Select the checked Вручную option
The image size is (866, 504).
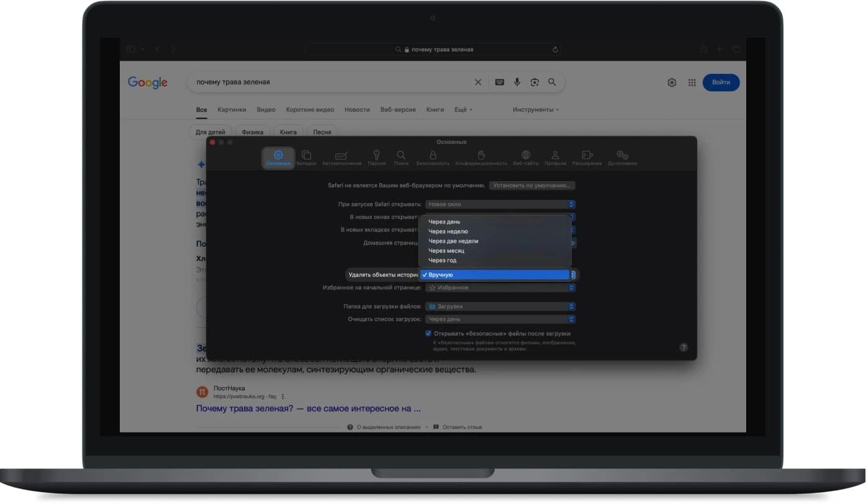click(495, 274)
